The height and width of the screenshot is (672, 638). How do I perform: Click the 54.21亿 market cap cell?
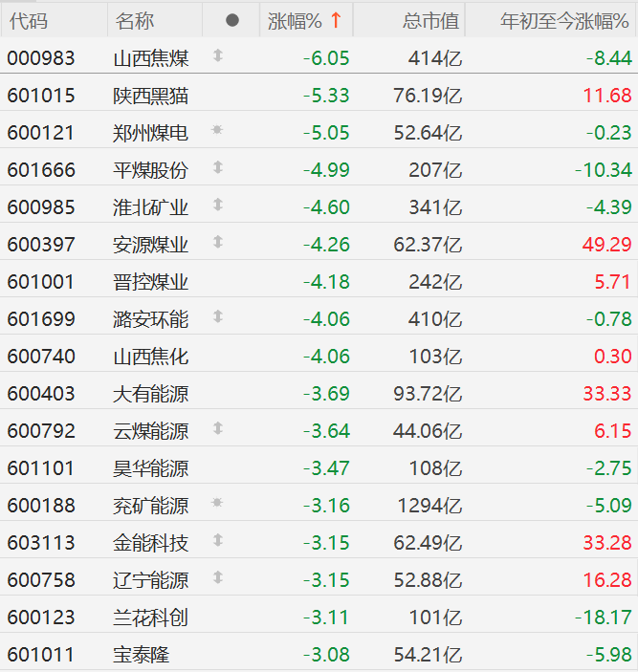[428, 655]
